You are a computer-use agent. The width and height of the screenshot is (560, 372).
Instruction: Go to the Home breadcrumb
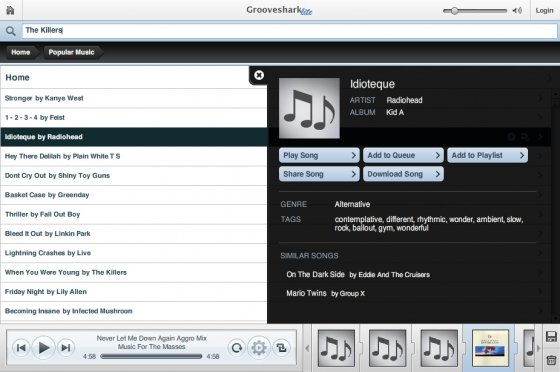click(x=21, y=52)
